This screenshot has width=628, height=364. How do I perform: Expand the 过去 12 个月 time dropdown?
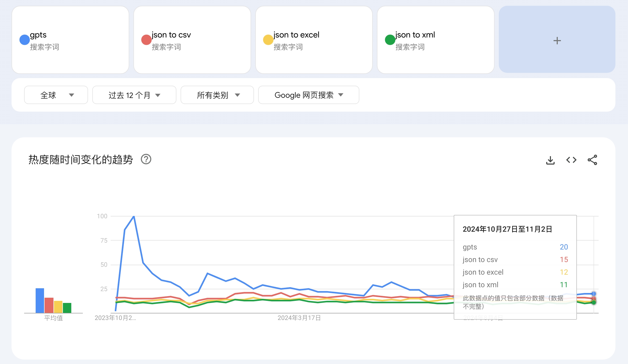134,95
